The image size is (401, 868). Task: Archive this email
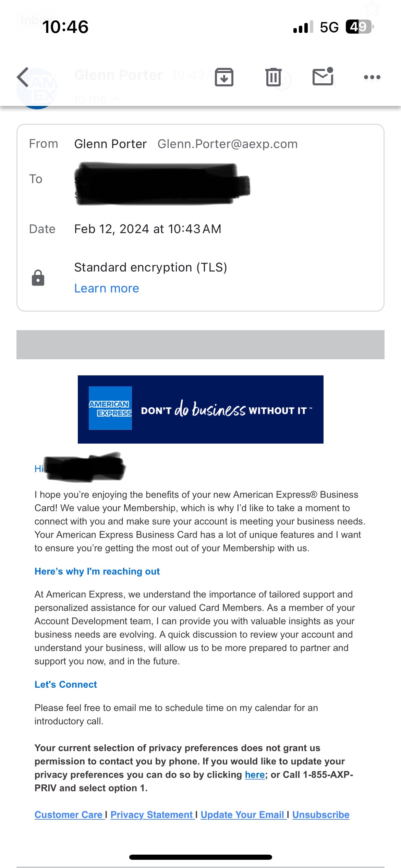[x=224, y=77]
